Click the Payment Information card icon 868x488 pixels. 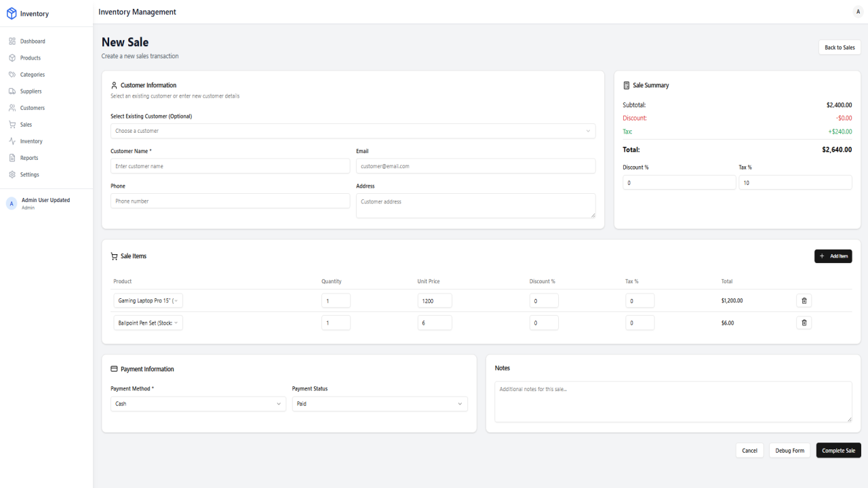point(114,369)
